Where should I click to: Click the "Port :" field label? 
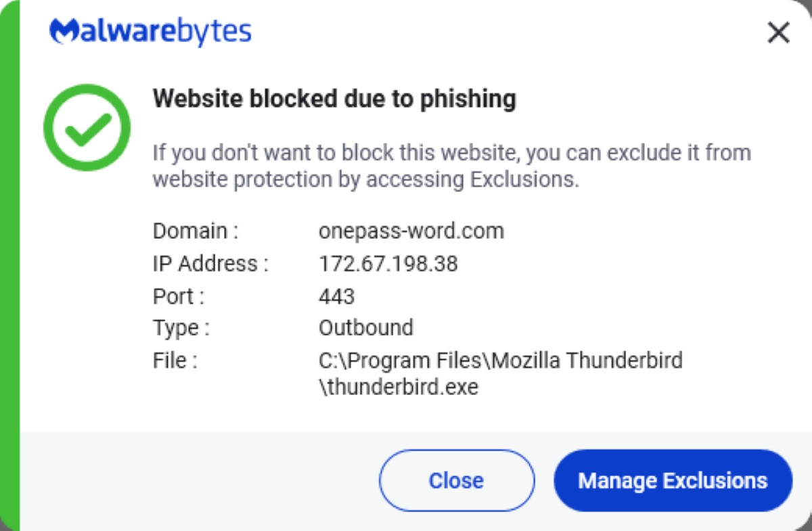click(x=179, y=296)
